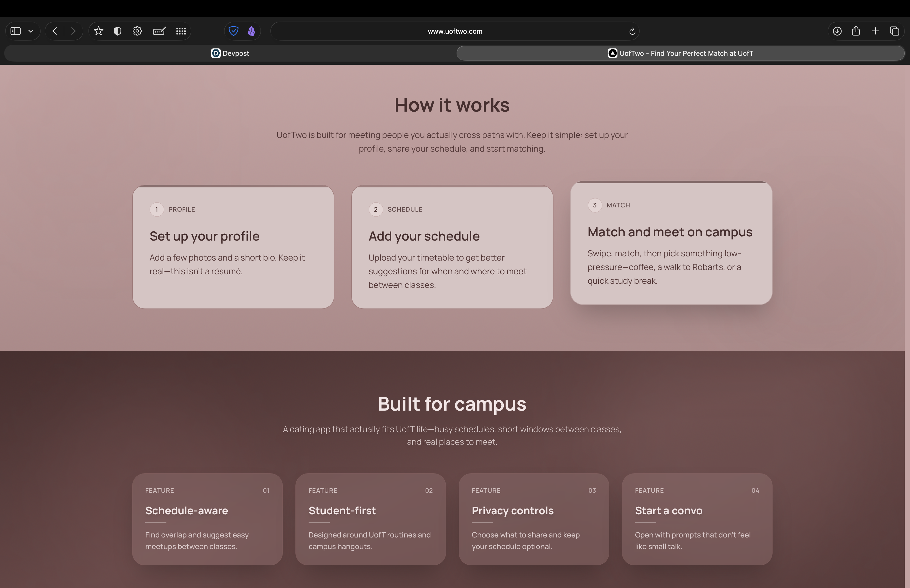Click the Privacy controls feature card
The width and height of the screenshot is (910, 588).
(x=533, y=519)
